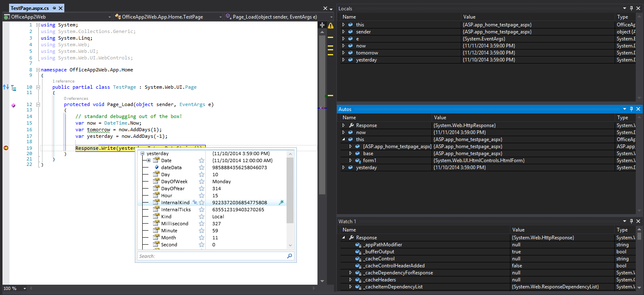Screen dimensions: 644x295
Task: Click the class icon beside OfficeApp2Web.App.Home.TestPage
Action: coord(118,17)
